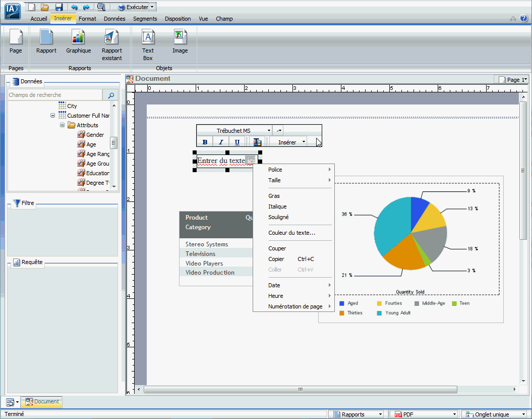Click the IA application logo button
This screenshot has height=419, width=532.
click(12, 11)
